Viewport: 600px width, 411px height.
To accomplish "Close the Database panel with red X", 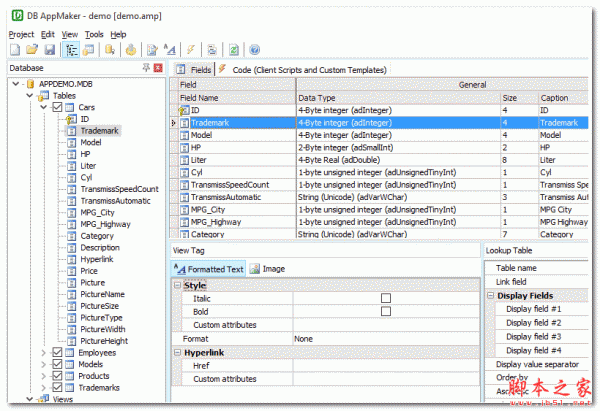I will [x=157, y=68].
